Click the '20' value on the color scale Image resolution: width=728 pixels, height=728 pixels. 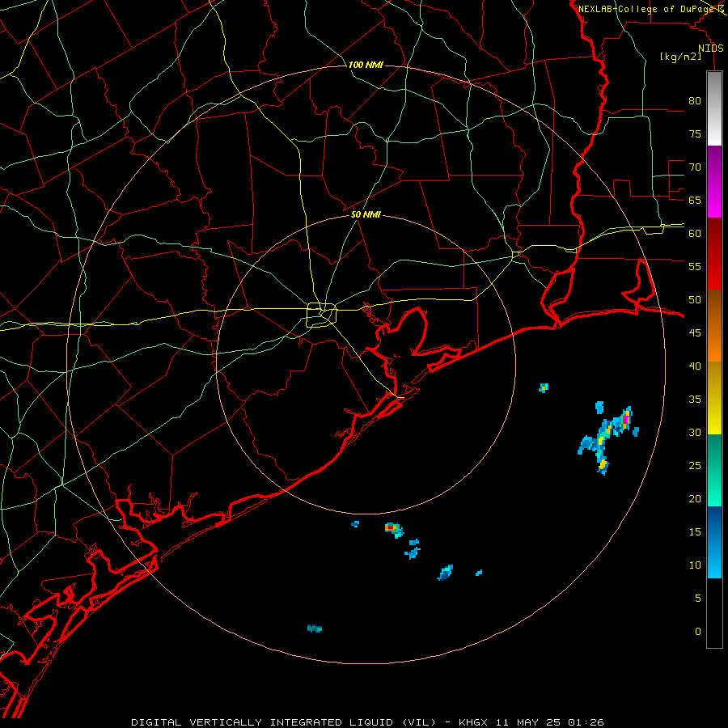coord(695,498)
